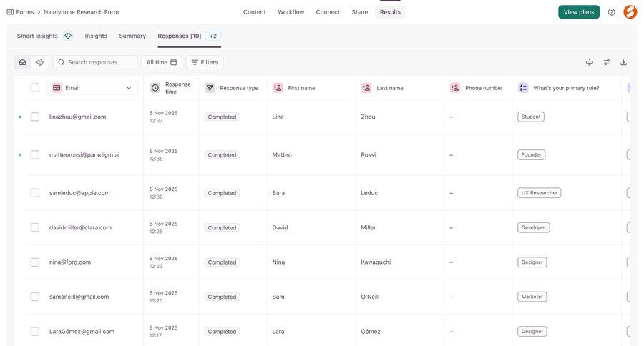644x346 pixels.
Task: Click the Student role tag
Action: (531, 117)
